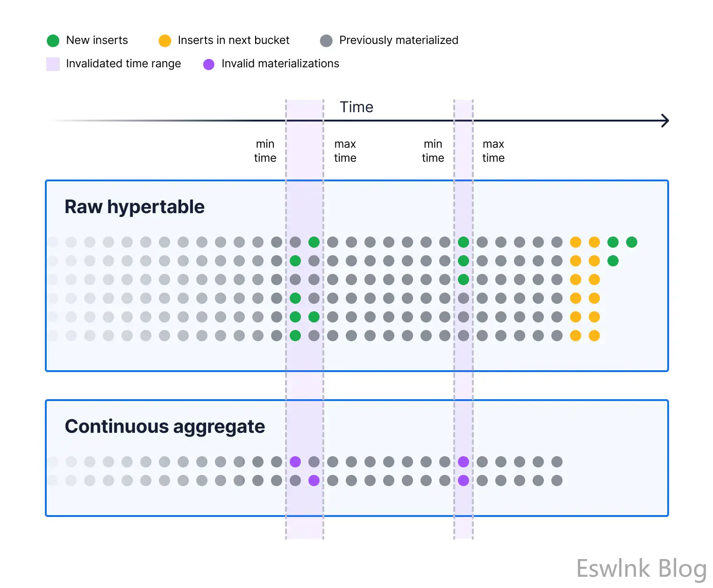Viewport: 713px width, 588px height.
Task: Click the arrowhead at the time axis end
Action: pyautogui.click(x=665, y=121)
